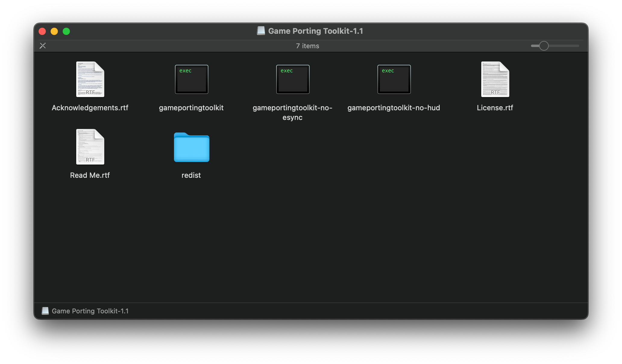
Task: Click the disk icon in the path bar
Action: coord(45,311)
